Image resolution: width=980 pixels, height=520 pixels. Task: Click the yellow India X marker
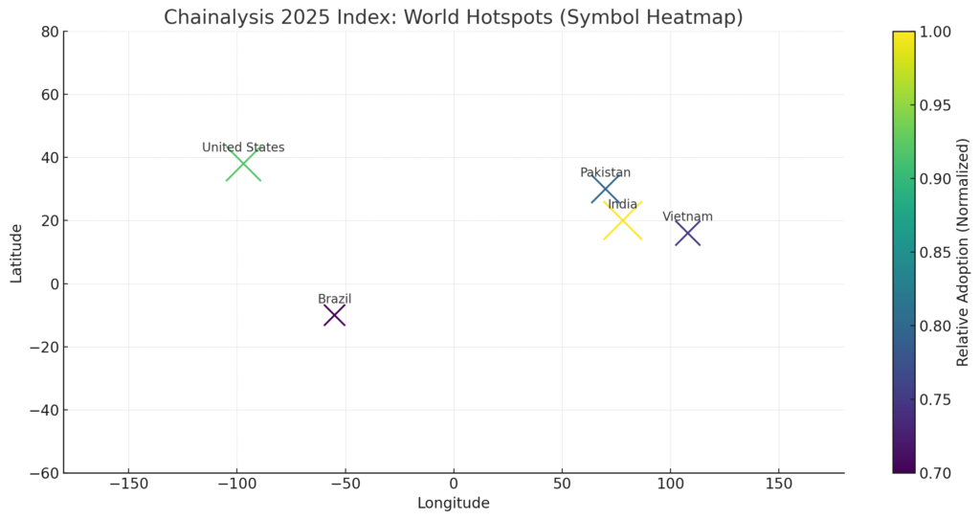[x=622, y=220]
